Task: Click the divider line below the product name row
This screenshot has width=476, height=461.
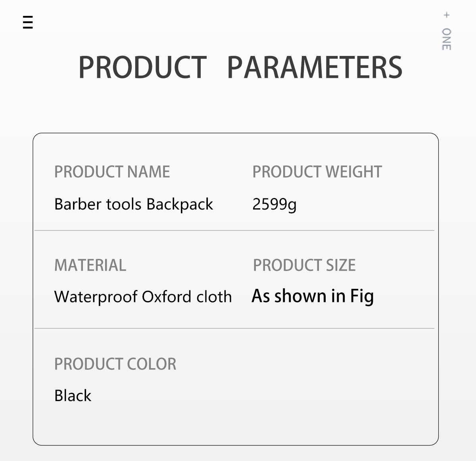Action: click(234, 230)
